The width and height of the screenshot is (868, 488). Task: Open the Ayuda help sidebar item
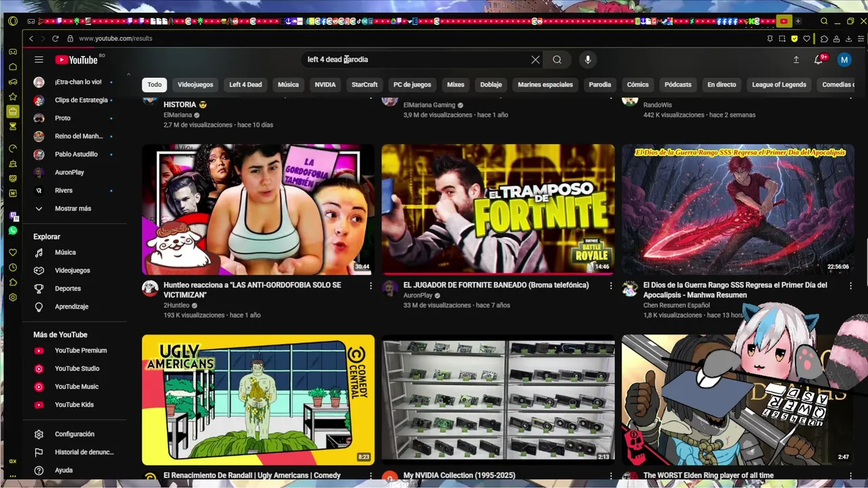[63, 470]
